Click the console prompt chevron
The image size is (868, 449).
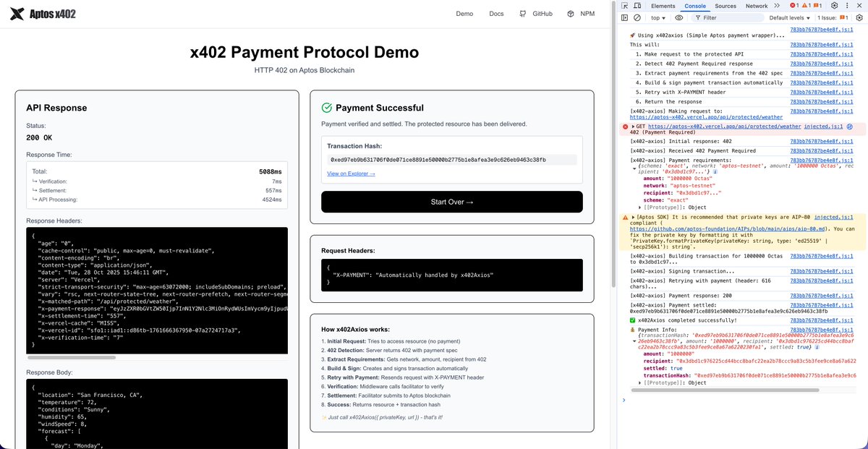(624, 399)
